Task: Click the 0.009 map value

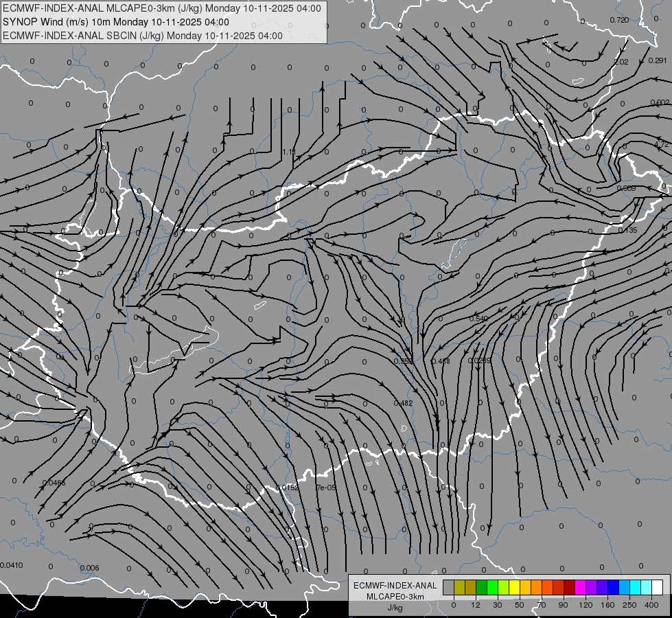Action: point(626,188)
